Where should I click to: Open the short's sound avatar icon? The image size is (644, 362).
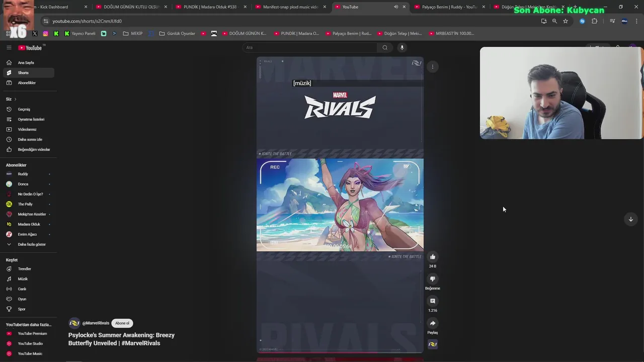coord(433,344)
